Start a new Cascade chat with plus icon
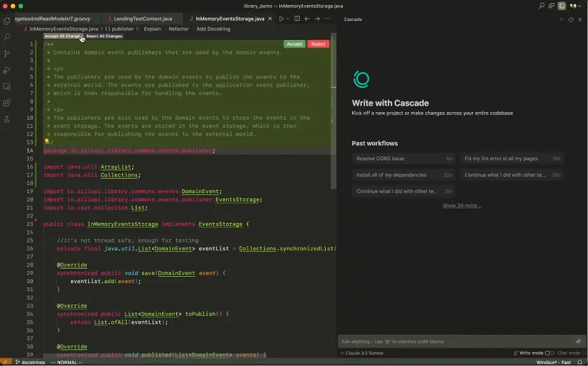This screenshot has height=366, width=588. pos(561,20)
